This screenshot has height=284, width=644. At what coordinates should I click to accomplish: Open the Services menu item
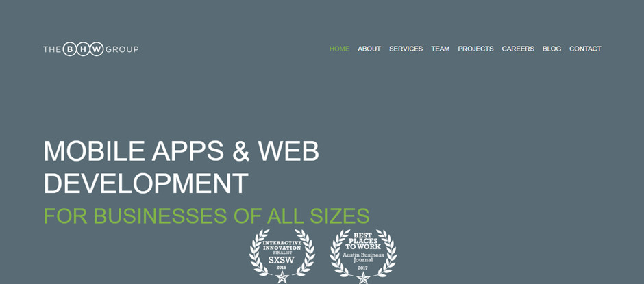click(x=406, y=49)
